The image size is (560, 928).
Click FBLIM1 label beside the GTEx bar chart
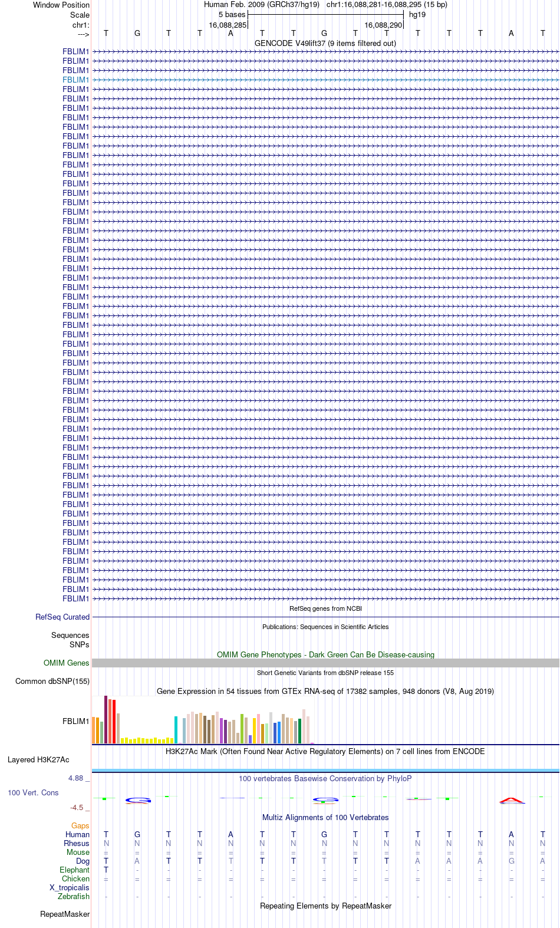pos(76,721)
